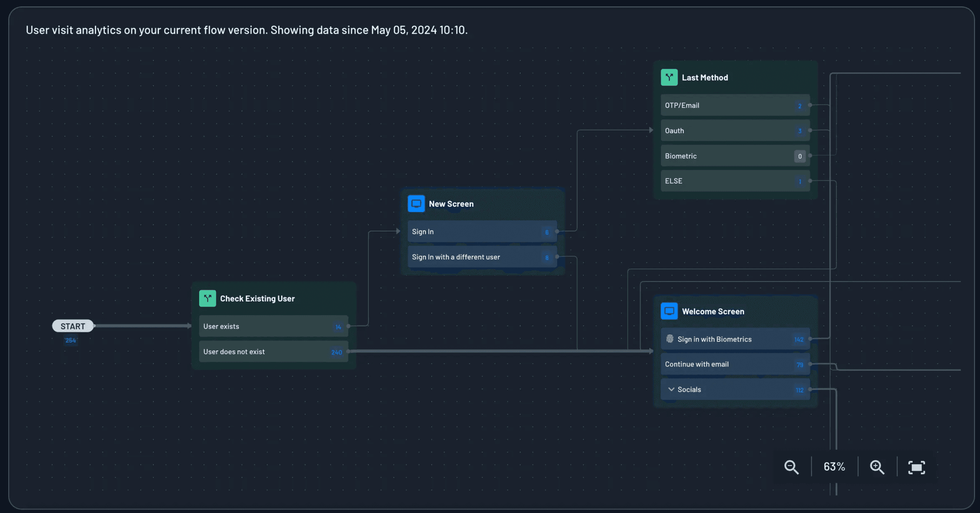Click the fingerprint icon beside Sign in with Biometrics
The height and width of the screenshot is (513, 980).
[x=670, y=339]
